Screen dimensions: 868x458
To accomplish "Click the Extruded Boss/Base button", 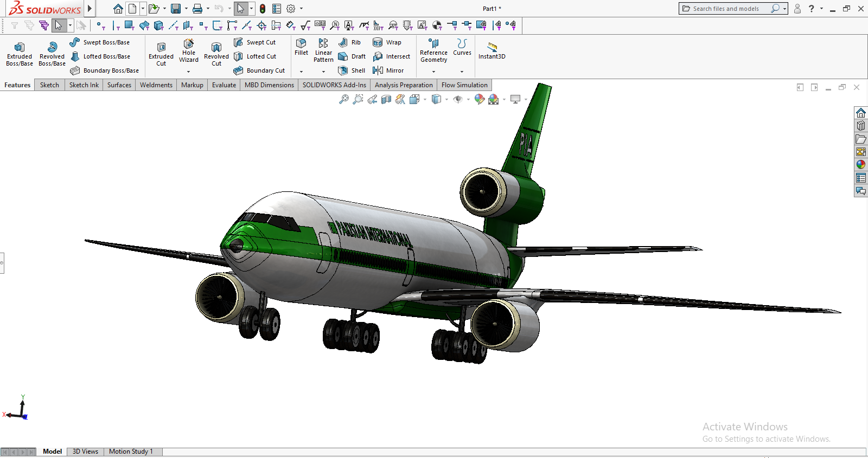I will pos(20,54).
